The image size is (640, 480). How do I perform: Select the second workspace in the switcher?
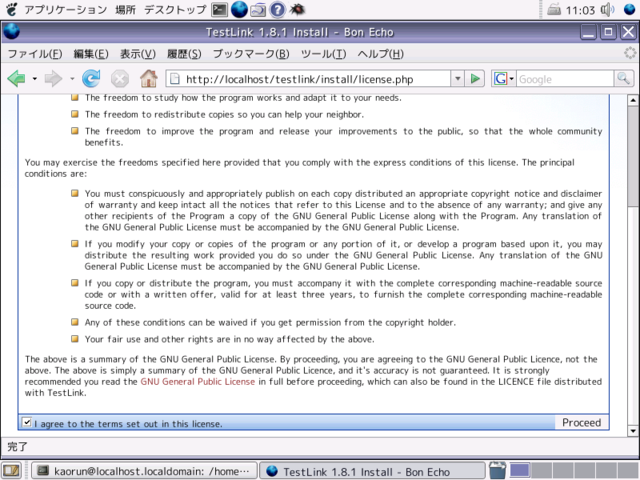(541, 471)
